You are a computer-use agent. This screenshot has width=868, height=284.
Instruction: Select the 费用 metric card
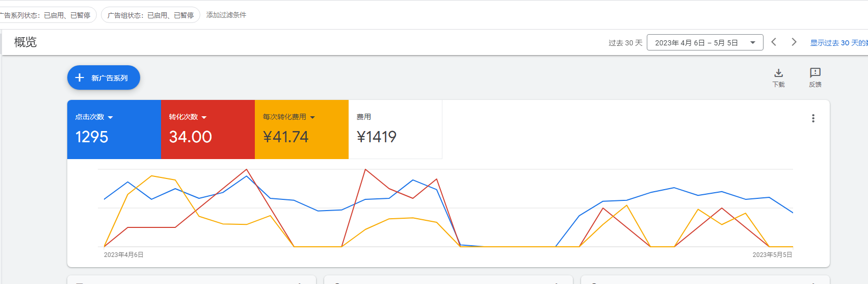[x=395, y=130]
